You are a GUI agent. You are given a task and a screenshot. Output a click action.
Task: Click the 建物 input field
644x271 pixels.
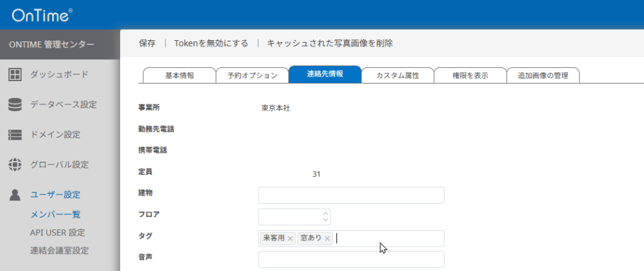(351, 196)
